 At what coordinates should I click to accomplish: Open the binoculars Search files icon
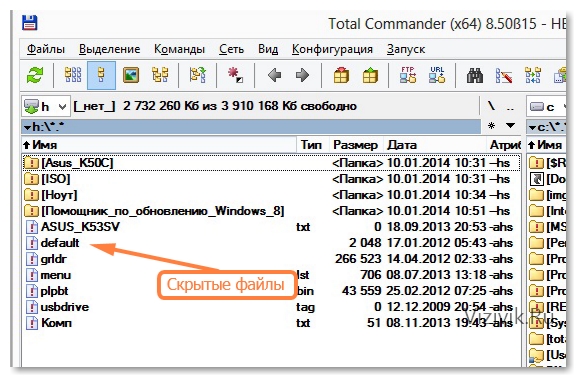(475, 76)
